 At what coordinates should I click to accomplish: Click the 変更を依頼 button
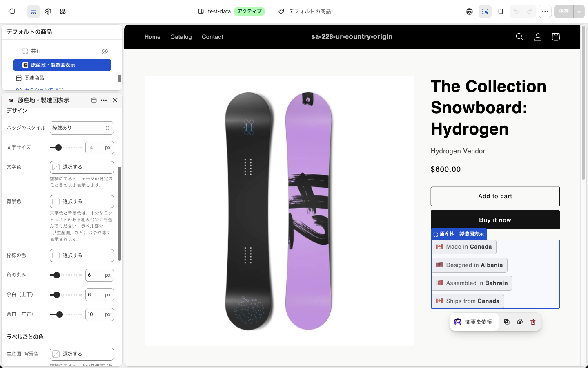click(474, 322)
